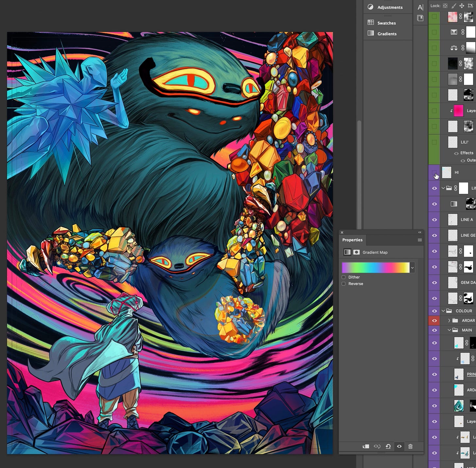Delete this adjustment layer with trash icon
Image resolution: width=476 pixels, height=468 pixels.
pyautogui.click(x=411, y=446)
